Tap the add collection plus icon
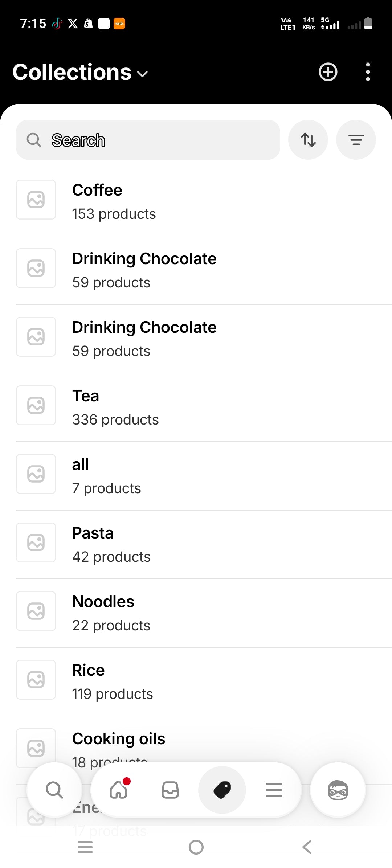Screen dimensions: 392x868 [x=328, y=72]
